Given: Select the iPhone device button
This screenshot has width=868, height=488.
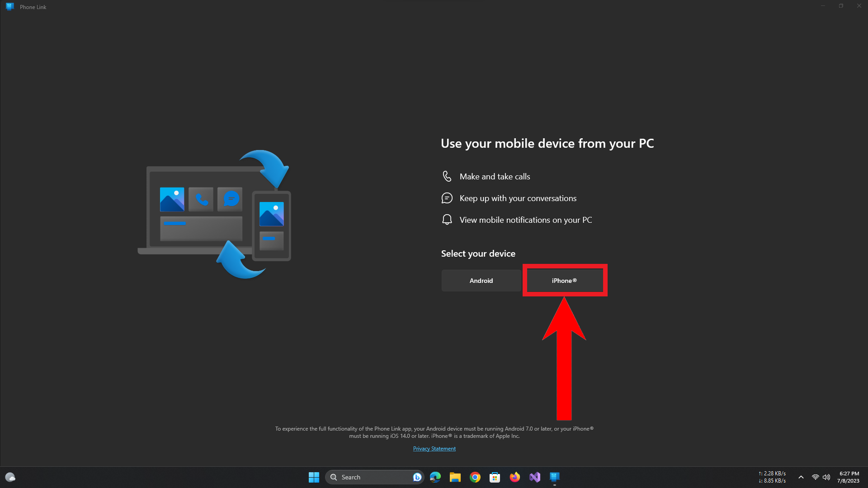Looking at the screenshot, I should [564, 281].
